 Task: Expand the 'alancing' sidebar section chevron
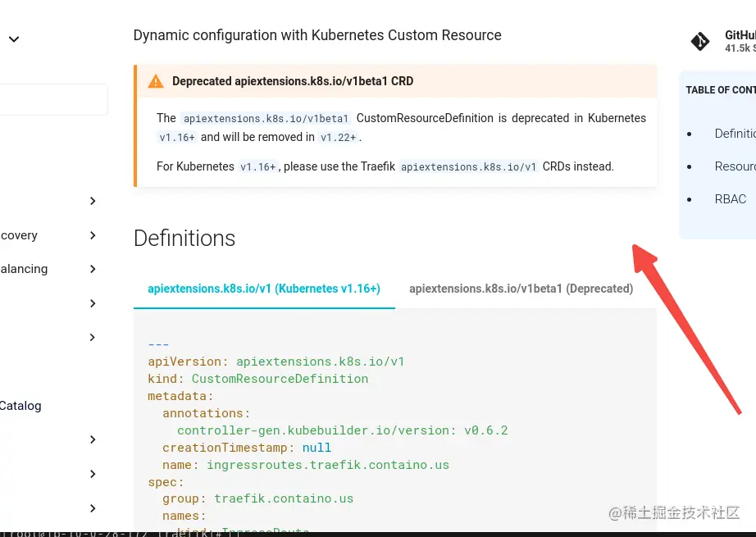click(93, 269)
